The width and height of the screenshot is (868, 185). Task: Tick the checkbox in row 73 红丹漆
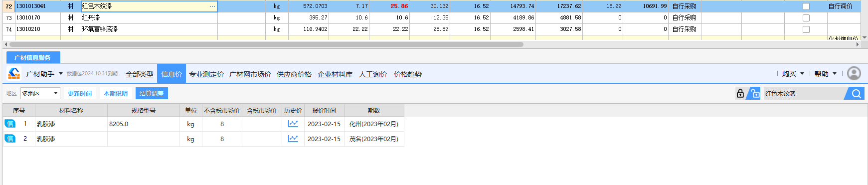tap(806, 18)
